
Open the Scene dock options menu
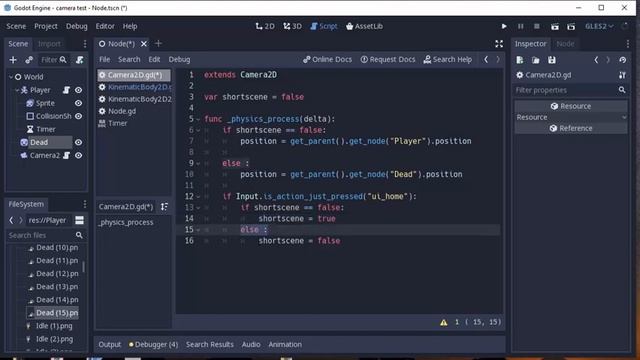[x=84, y=44]
